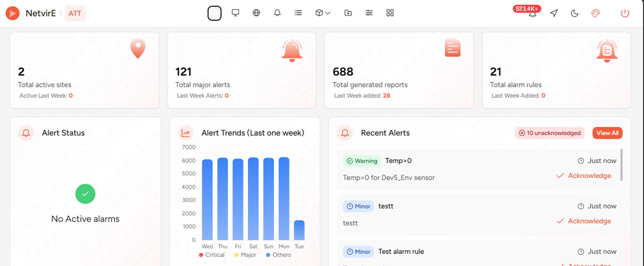
Task: Click the bell icon on major alerts card
Action: tap(292, 50)
